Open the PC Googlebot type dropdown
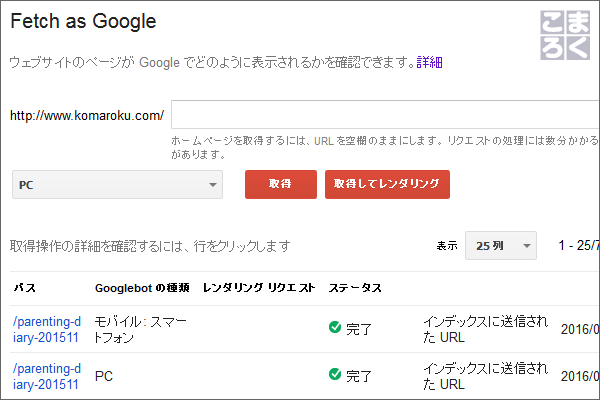This screenshot has height=400, width=600. 117,184
